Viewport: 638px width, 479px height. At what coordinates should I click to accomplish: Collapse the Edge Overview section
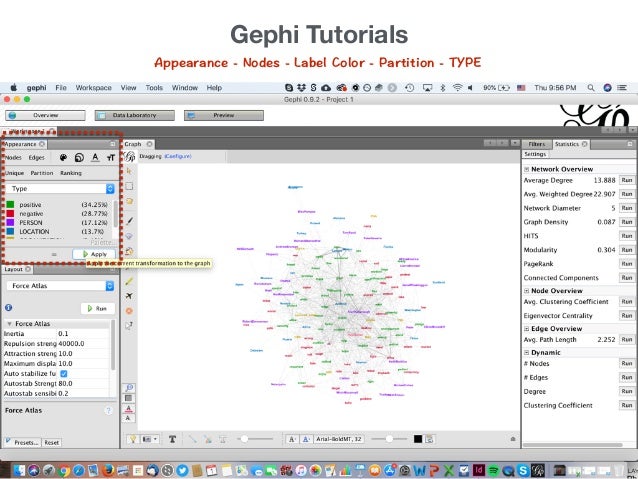(527, 328)
